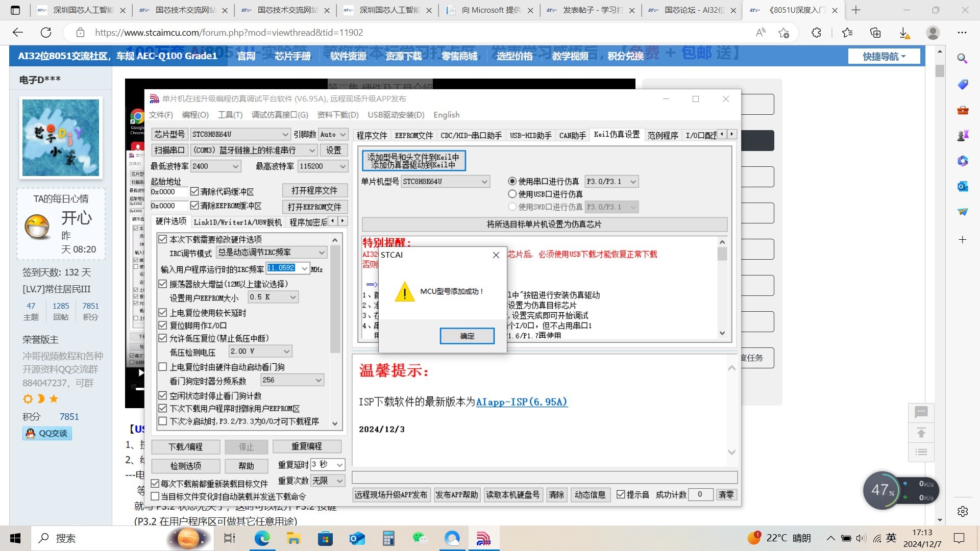Open browser favorites star list
The height and width of the screenshot is (551, 980).
coord(847,33)
